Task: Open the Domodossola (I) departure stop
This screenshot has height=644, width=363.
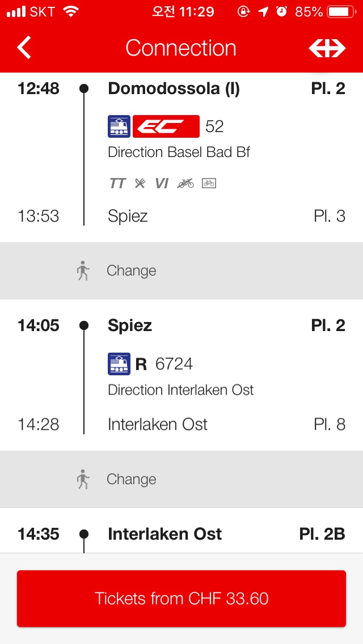Action: [x=174, y=89]
